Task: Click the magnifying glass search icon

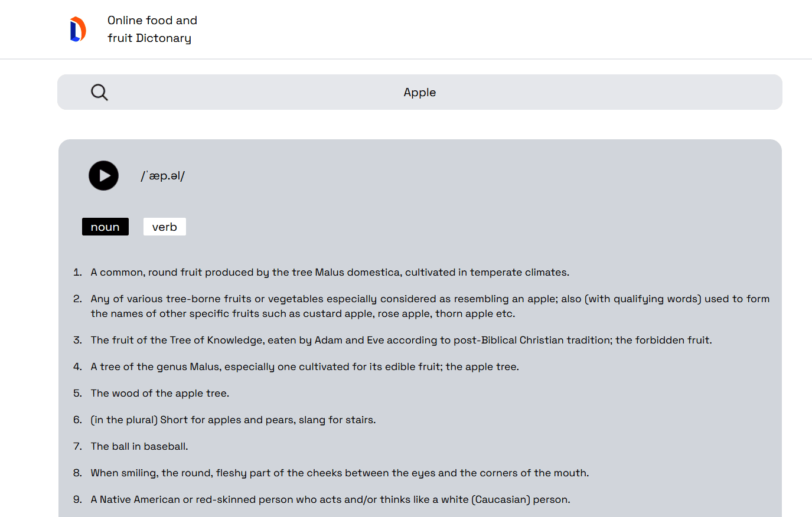Action: [x=99, y=92]
